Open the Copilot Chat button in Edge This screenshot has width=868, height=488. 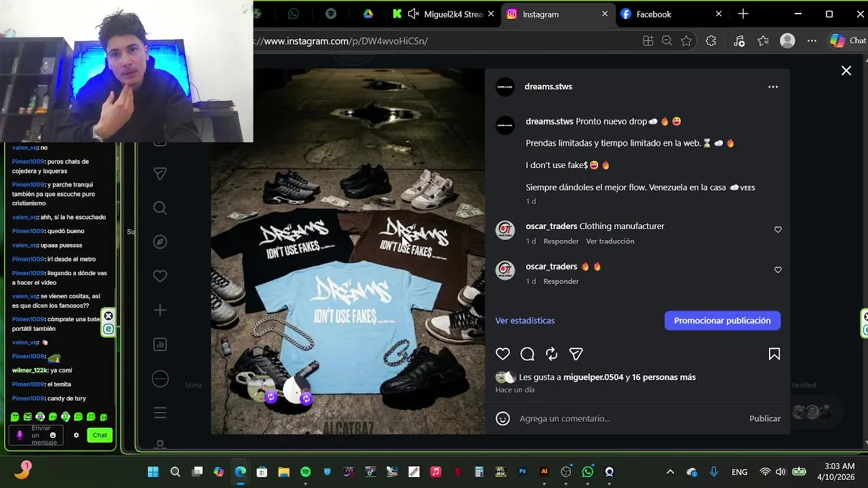coord(848,41)
